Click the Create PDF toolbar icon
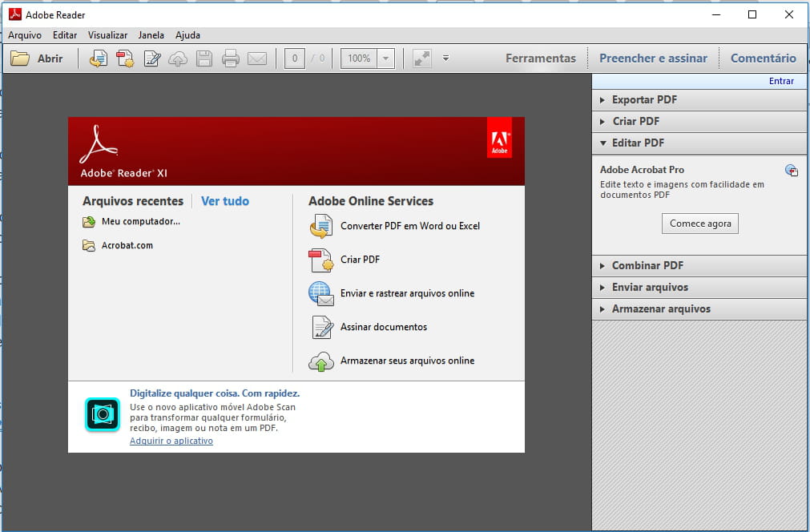This screenshot has height=532, width=810. tap(125, 58)
